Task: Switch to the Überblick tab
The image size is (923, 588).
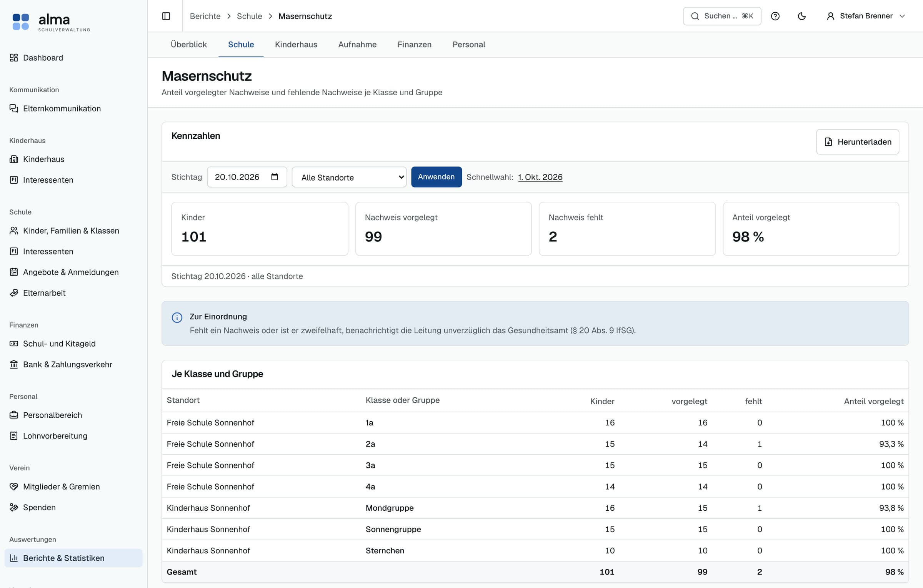Action: (x=188, y=45)
